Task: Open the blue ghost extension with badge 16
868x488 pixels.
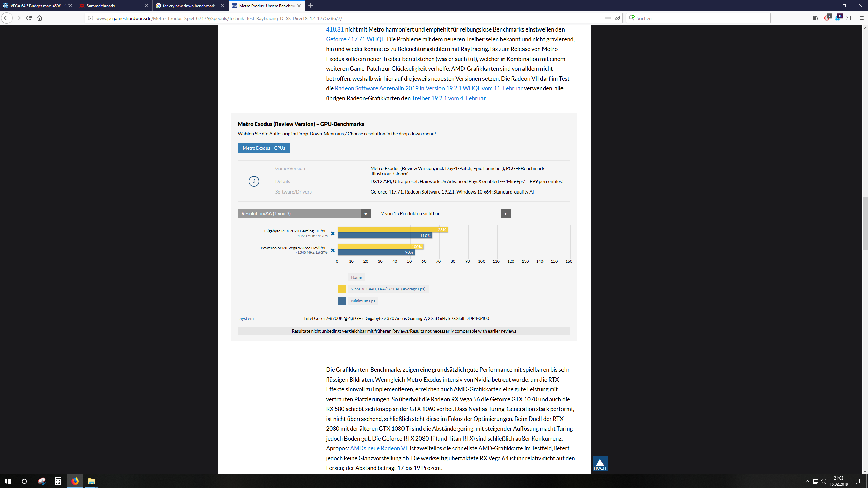Action: (838, 17)
